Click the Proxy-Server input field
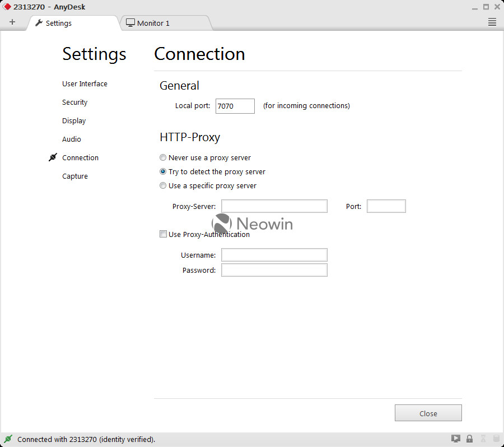The image size is (504, 447). 274,206
